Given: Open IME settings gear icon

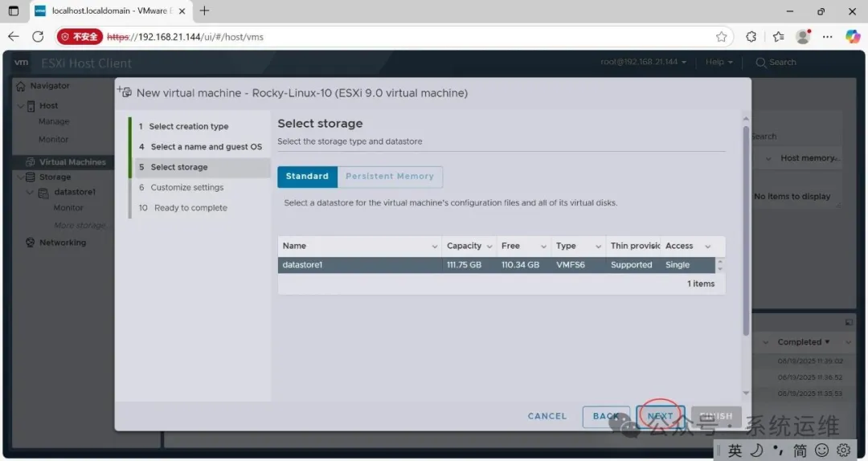Looking at the screenshot, I should 844,450.
